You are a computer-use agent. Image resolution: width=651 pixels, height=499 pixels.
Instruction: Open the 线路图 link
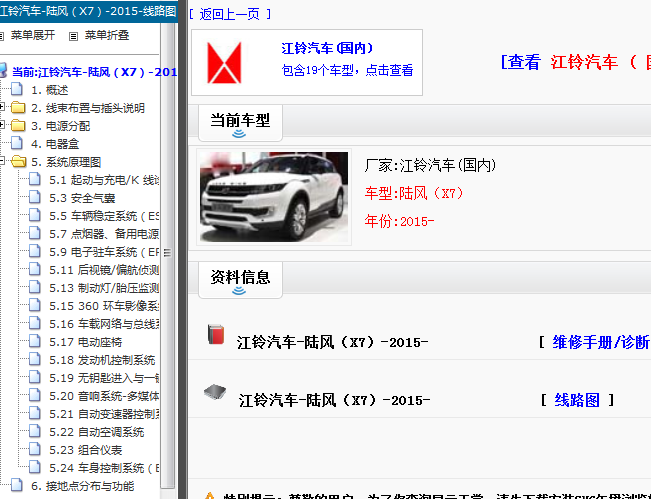[x=577, y=400]
